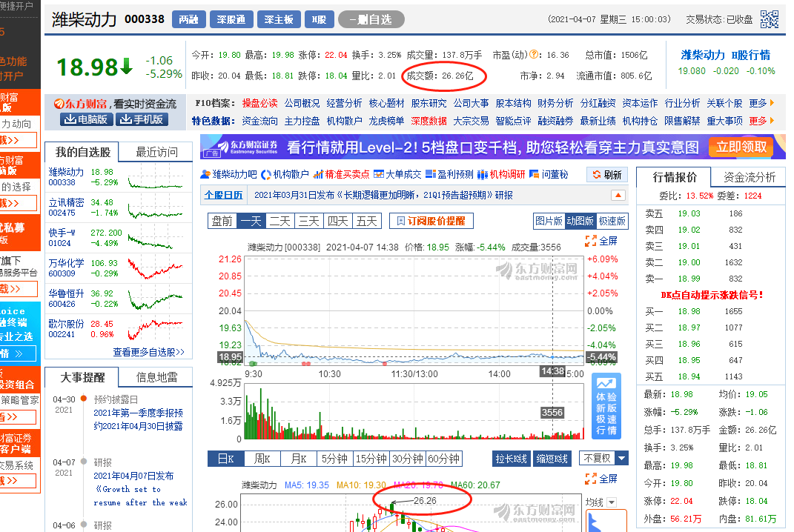The width and height of the screenshot is (794, 532).
Task: Click the 电脑版 download button
Action: click(x=85, y=119)
